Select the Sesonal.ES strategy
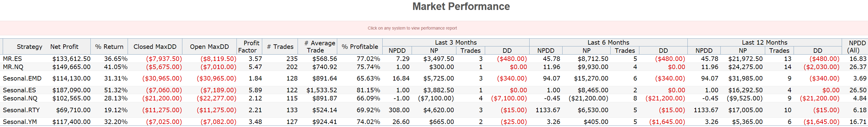The height and width of the screenshot is (127, 868). [19, 90]
